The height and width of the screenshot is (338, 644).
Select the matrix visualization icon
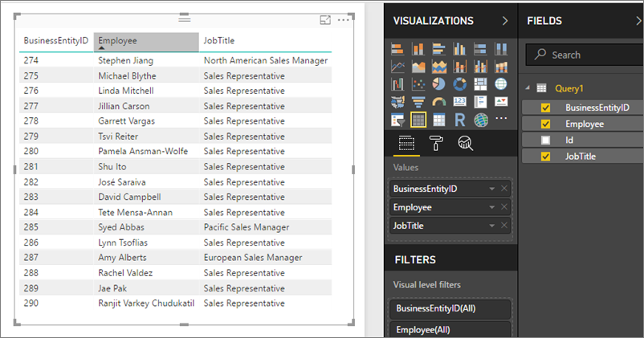[439, 120]
